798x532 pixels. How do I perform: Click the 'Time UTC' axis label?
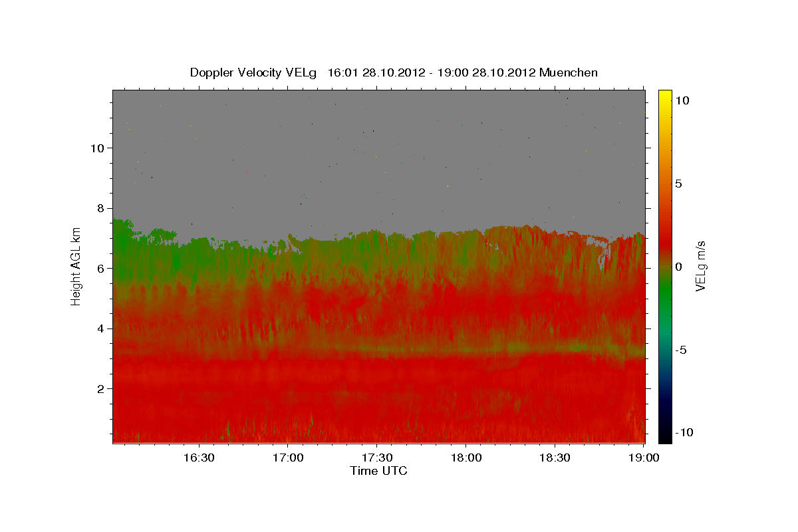point(378,471)
